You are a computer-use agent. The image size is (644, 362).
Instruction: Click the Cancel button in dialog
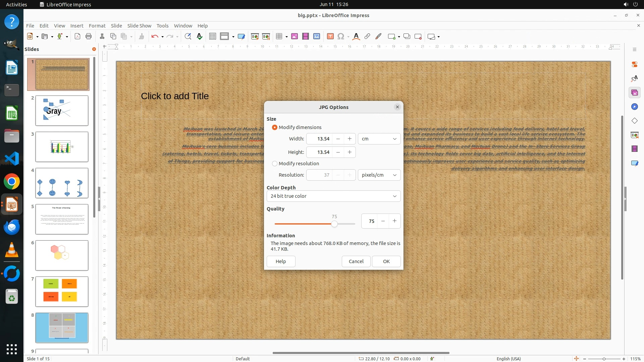point(356,261)
